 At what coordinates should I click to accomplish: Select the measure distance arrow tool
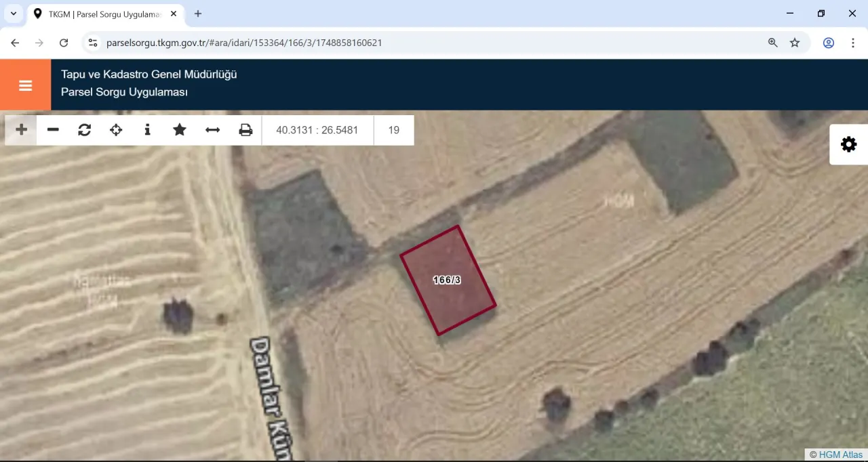tap(213, 130)
